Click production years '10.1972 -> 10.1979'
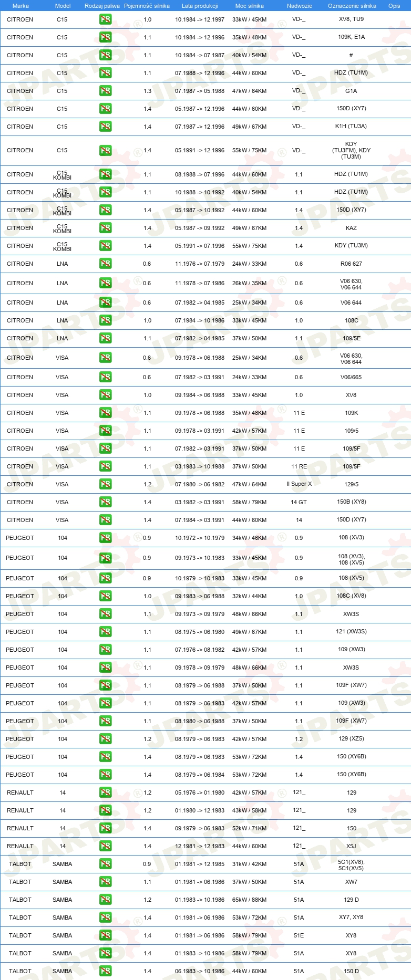Viewport: 411px width, 980px height. 200,538
